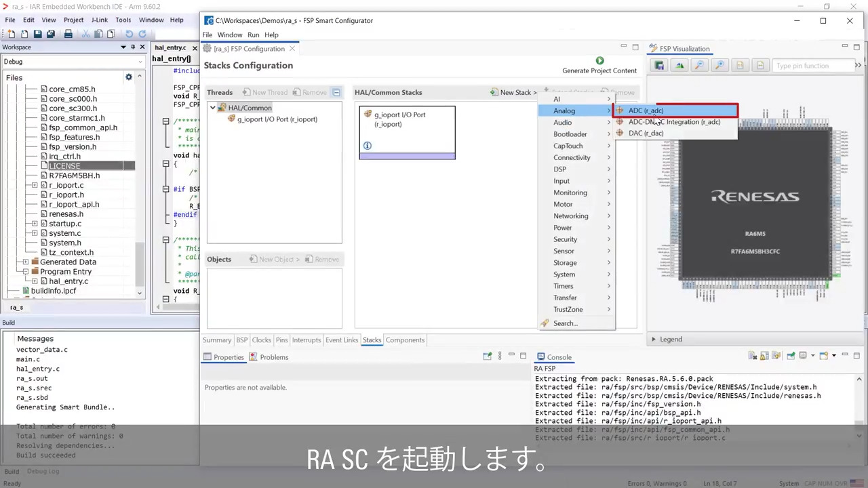Open the J-Link menu in IAR
This screenshot has height=488, width=868.
pos(100,20)
